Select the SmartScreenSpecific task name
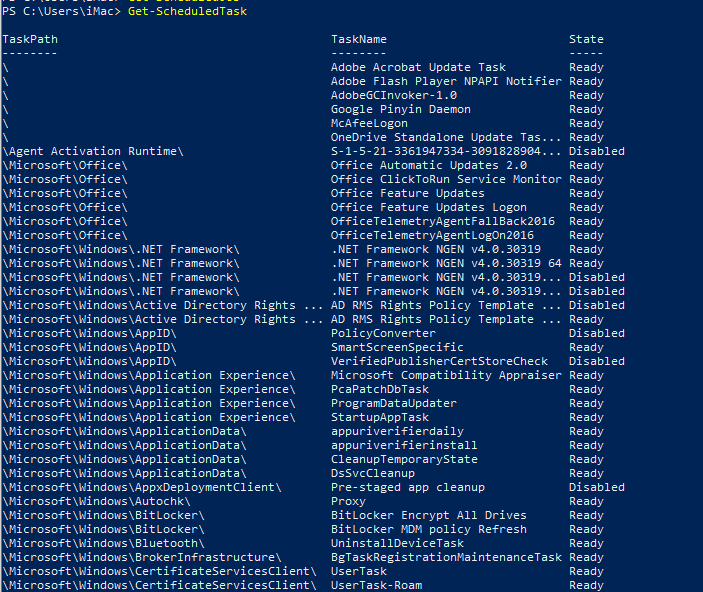The height and width of the screenshot is (592, 703). click(397, 347)
